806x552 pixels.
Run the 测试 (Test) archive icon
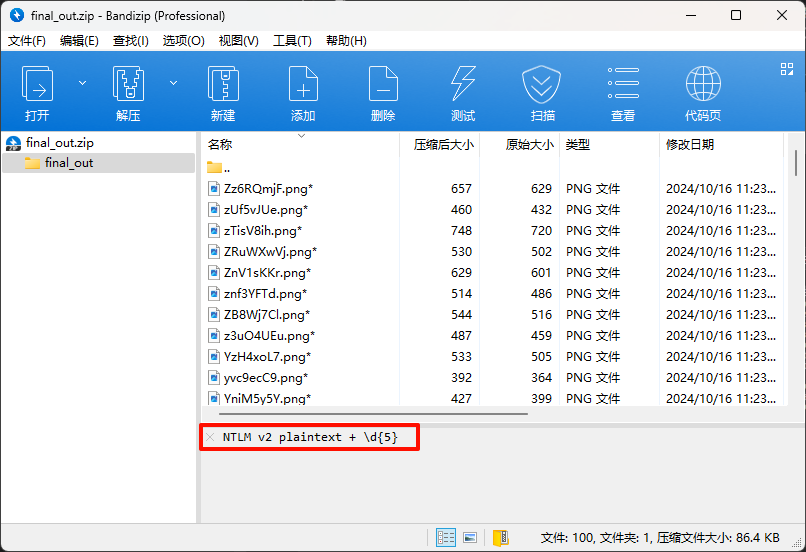(462, 85)
